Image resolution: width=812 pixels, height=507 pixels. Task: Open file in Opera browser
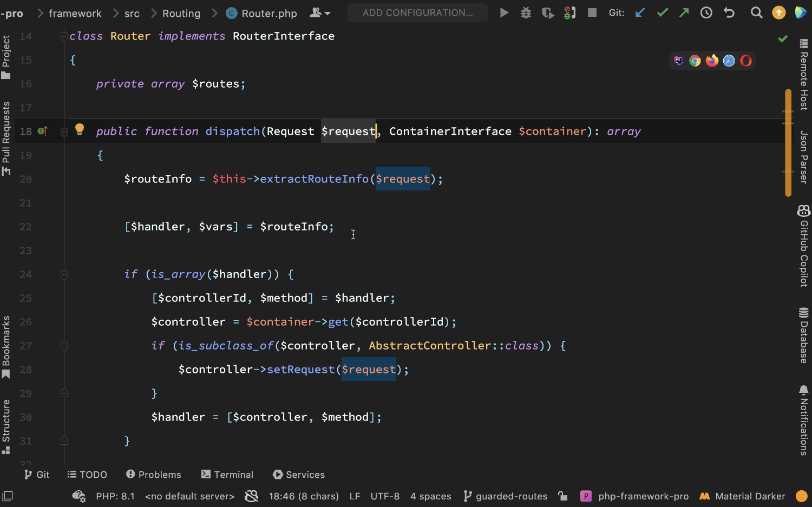[746, 61]
